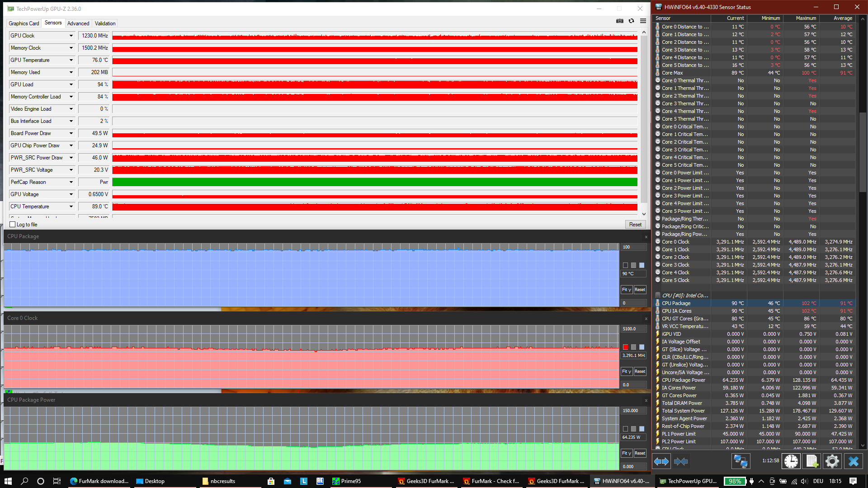Toggle the red color box in Core 0 Clock graph
The width and height of the screenshot is (868, 488).
click(x=625, y=347)
